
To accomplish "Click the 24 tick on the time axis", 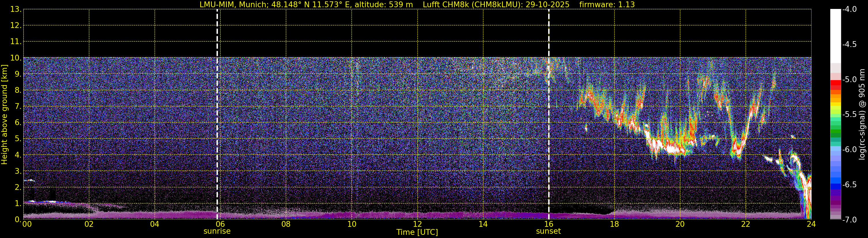I will pos(811,224).
